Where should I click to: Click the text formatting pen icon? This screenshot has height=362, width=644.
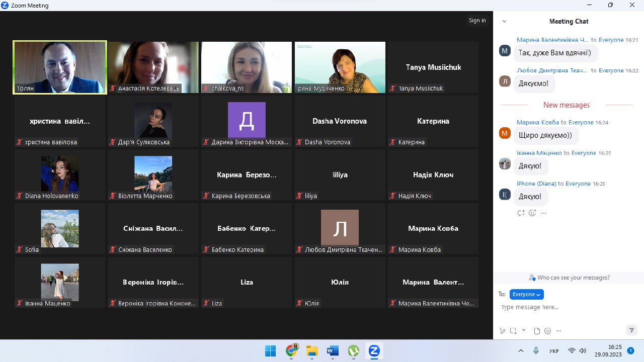coord(502,331)
